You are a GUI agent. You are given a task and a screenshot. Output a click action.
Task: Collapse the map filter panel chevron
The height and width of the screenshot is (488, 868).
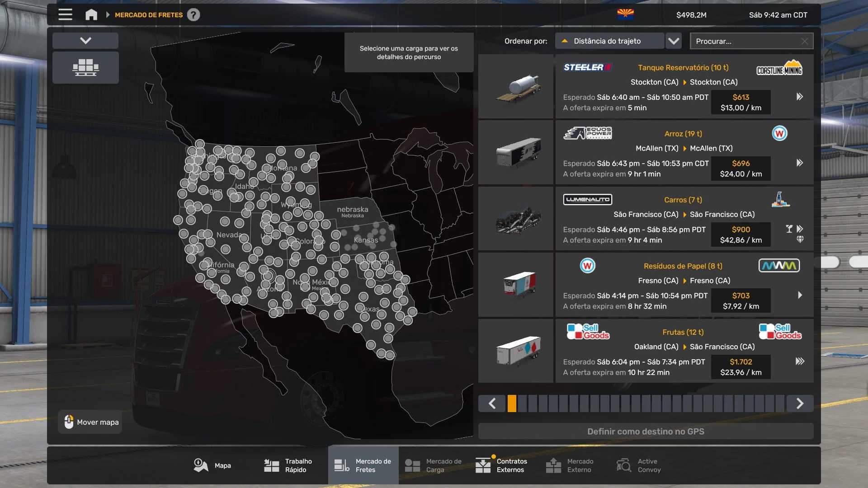pyautogui.click(x=85, y=41)
